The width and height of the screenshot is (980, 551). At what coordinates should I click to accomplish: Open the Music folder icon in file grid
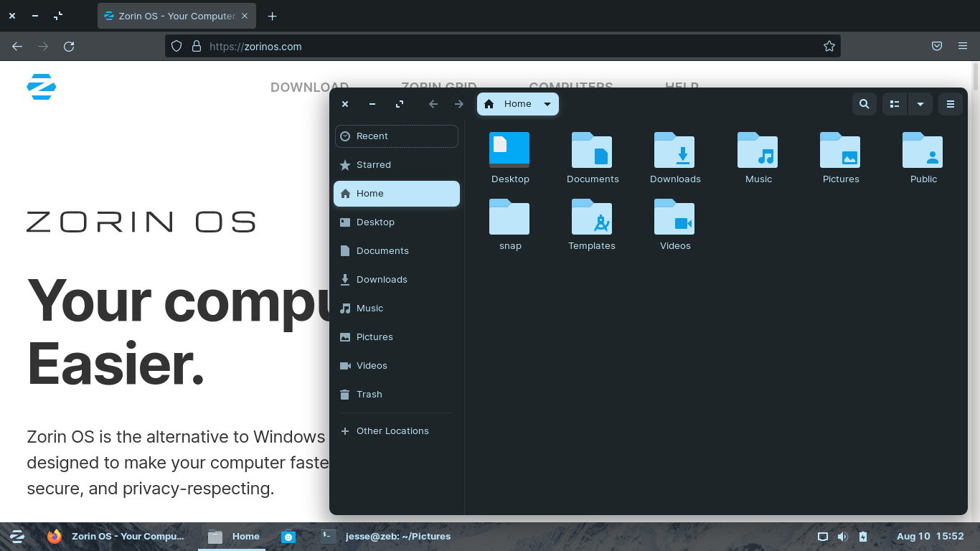coord(758,150)
